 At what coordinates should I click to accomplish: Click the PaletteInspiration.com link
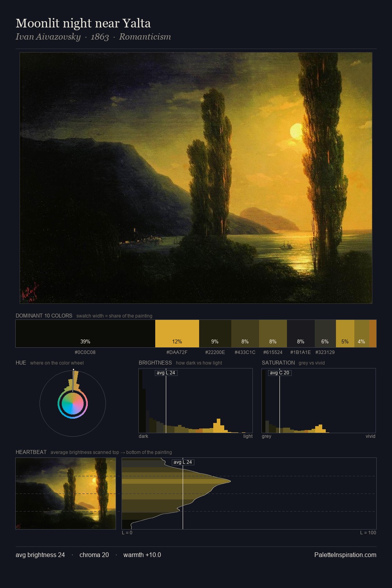tap(345, 555)
